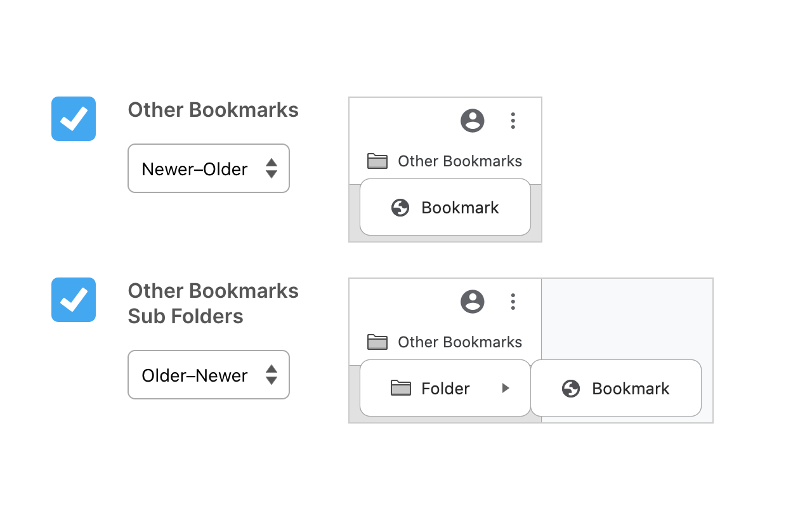Click folder icon beside Other Bookmarks, upper preview
Image resolution: width=812 pixels, height=508 pixels.
[377, 161]
